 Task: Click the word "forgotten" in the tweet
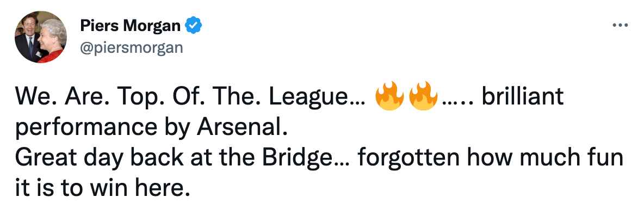tap(408, 159)
